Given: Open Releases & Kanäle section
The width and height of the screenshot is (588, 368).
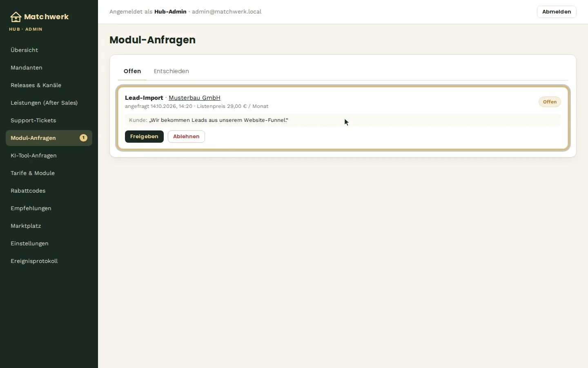Looking at the screenshot, I should pyautogui.click(x=49, y=85).
